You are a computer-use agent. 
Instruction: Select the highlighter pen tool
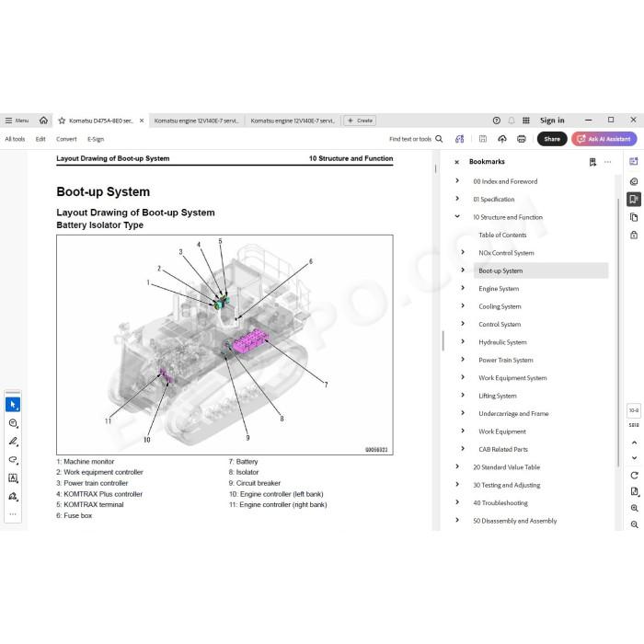(13, 442)
